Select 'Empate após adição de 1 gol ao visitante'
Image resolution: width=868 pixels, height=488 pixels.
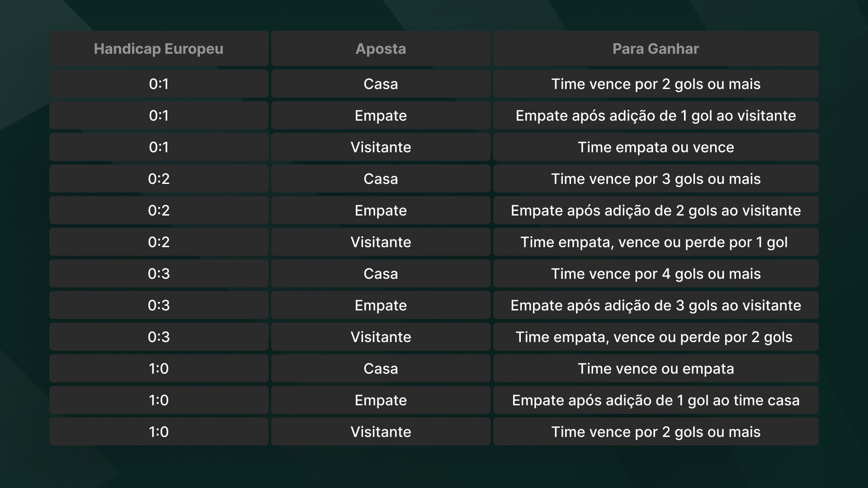pyautogui.click(x=656, y=116)
